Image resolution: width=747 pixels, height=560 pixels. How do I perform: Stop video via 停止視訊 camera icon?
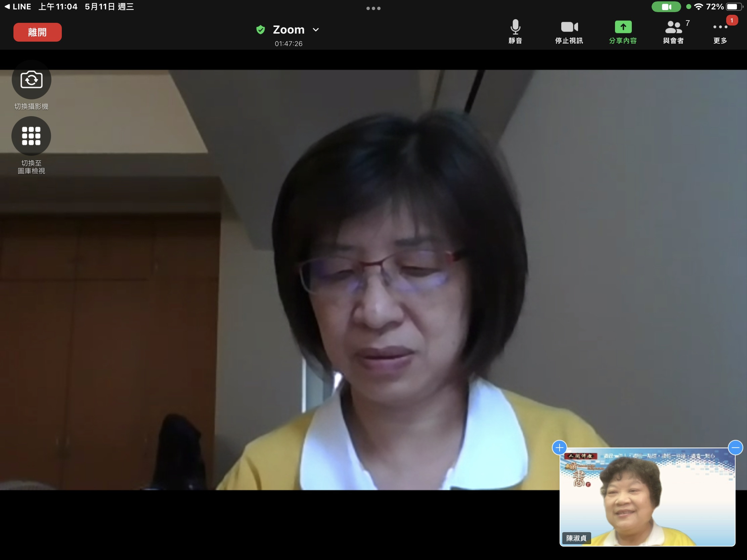pos(569,27)
